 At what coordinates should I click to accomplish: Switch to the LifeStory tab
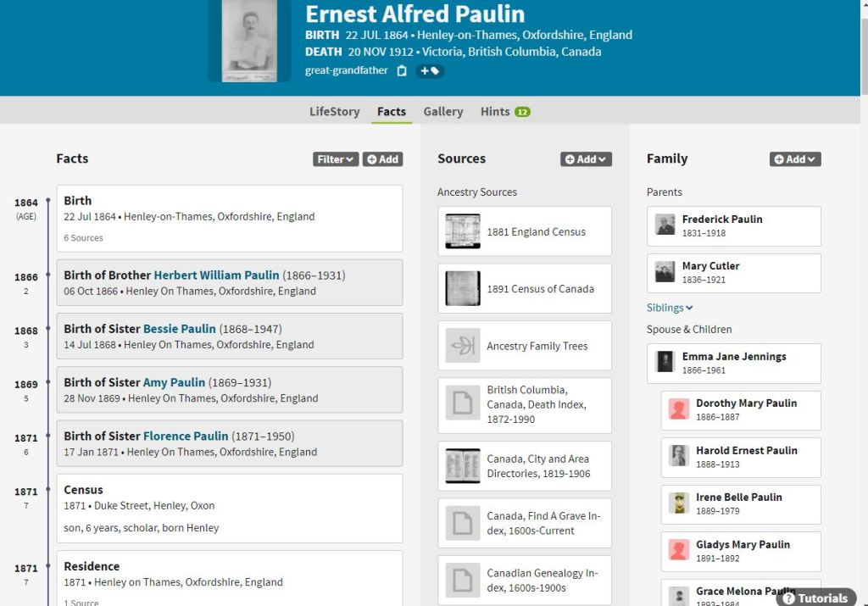tap(334, 112)
